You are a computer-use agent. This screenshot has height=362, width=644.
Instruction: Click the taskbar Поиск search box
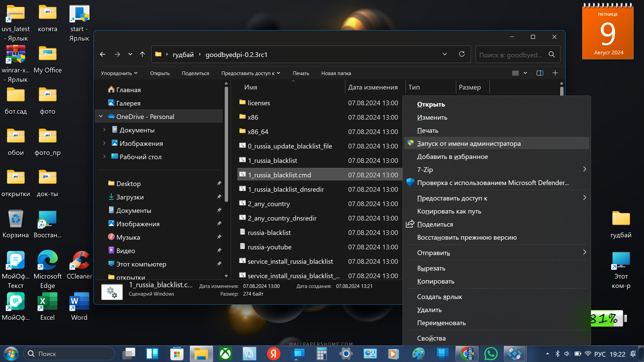click(69, 354)
